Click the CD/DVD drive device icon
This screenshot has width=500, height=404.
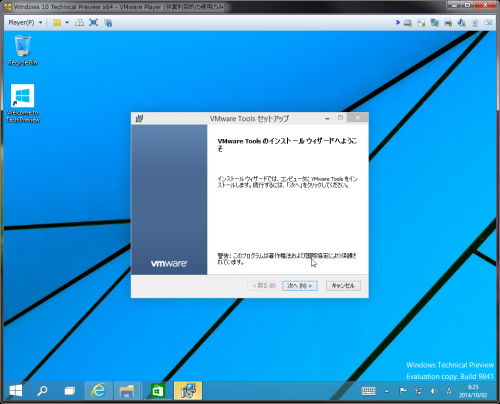pos(421,23)
